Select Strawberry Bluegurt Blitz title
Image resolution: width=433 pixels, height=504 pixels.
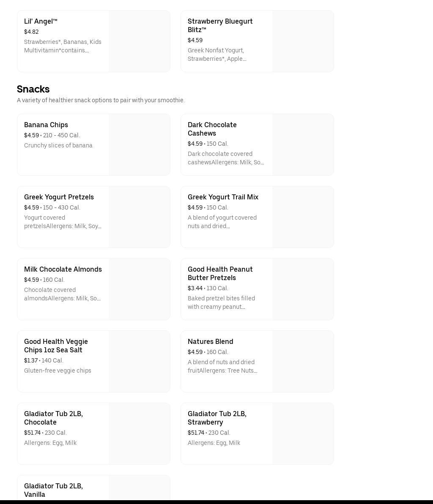(x=220, y=25)
